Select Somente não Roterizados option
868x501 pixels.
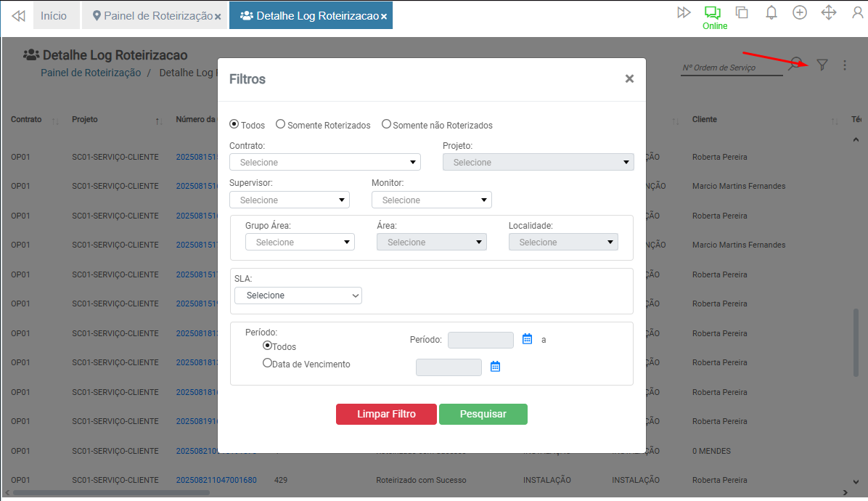(x=386, y=125)
